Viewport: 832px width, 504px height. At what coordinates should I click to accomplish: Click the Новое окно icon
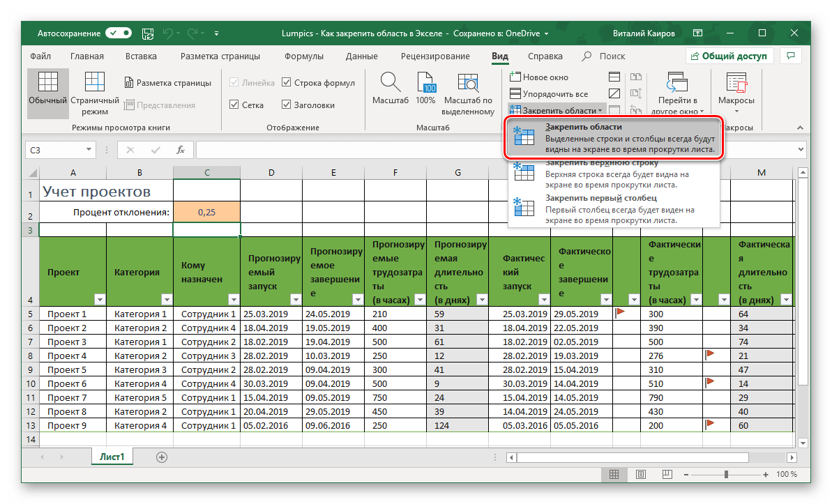click(515, 77)
